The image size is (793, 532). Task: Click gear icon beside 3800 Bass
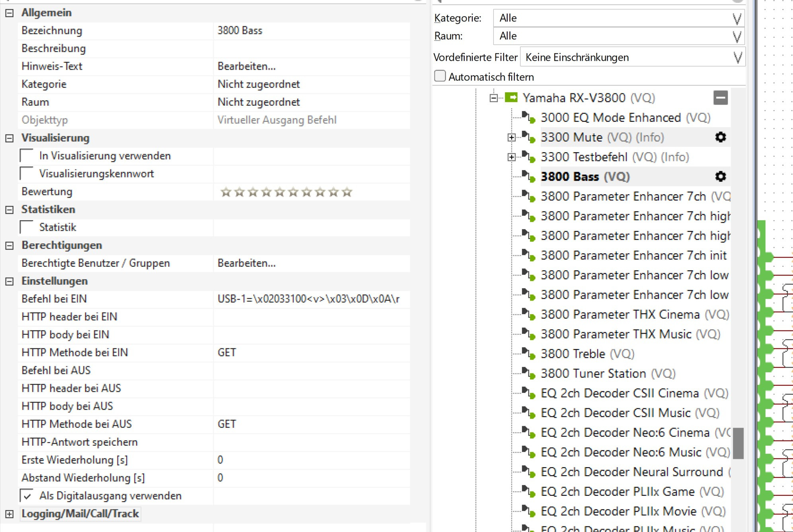[720, 177]
